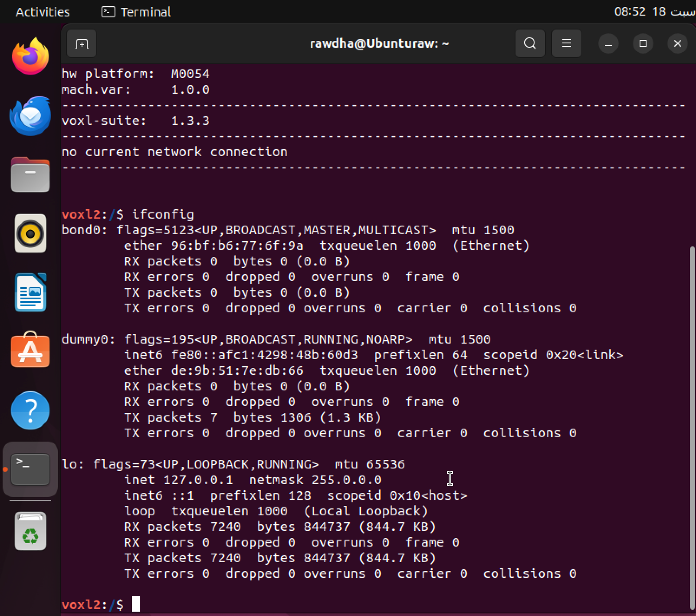Click dummy0 MAC address de:9b:51:7e:db:66

click(237, 370)
